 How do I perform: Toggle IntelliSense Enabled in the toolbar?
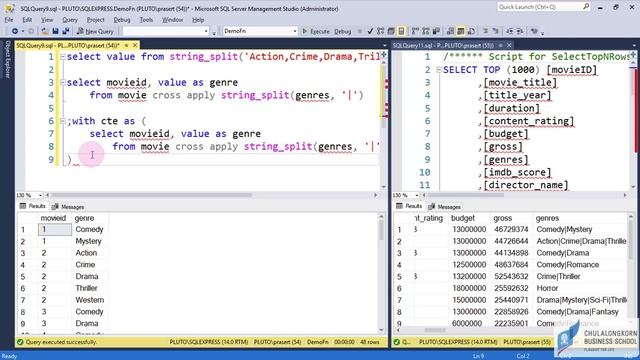(401, 31)
